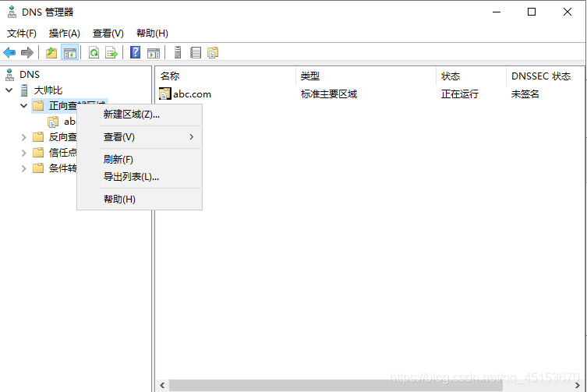Image resolution: width=587 pixels, height=392 pixels.
Task: Choose 导出列表(L)... from context menu
Action: [x=140, y=177]
